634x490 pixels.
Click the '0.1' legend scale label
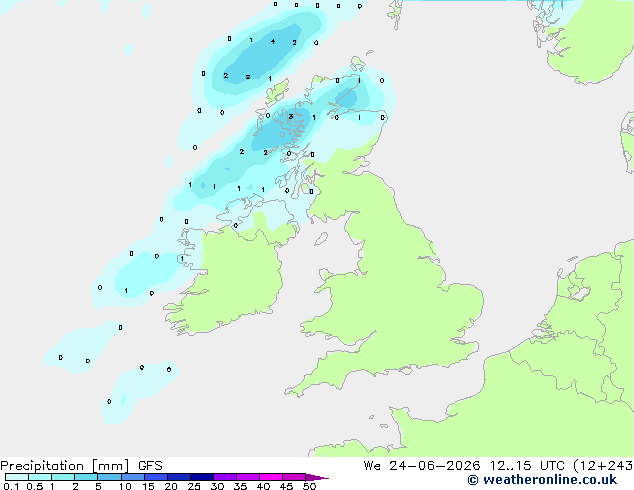pos(11,486)
